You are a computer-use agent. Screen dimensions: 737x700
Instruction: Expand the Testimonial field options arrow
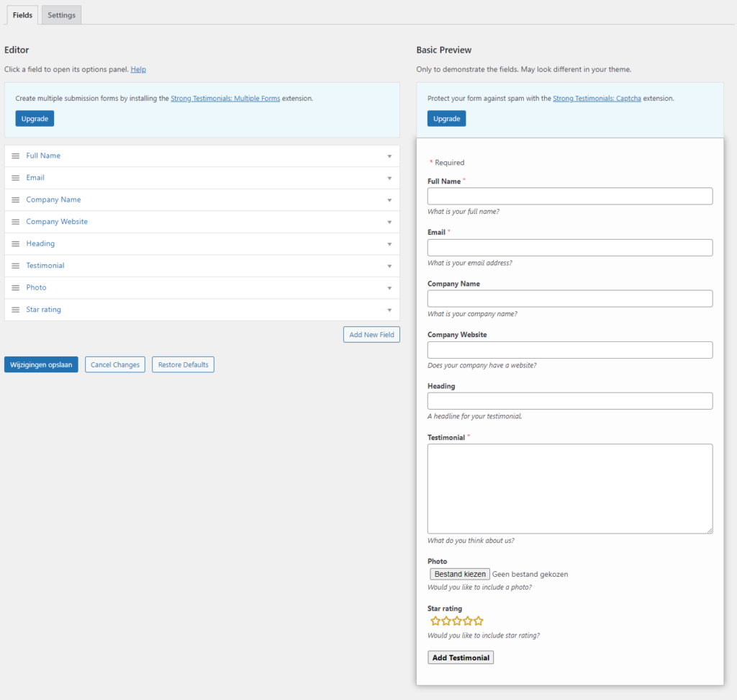[389, 266]
